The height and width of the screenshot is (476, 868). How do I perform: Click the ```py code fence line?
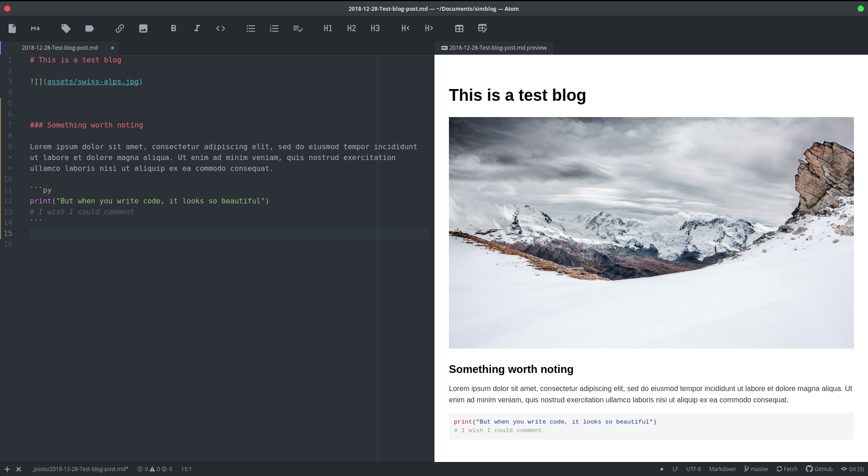tap(41, 190)
